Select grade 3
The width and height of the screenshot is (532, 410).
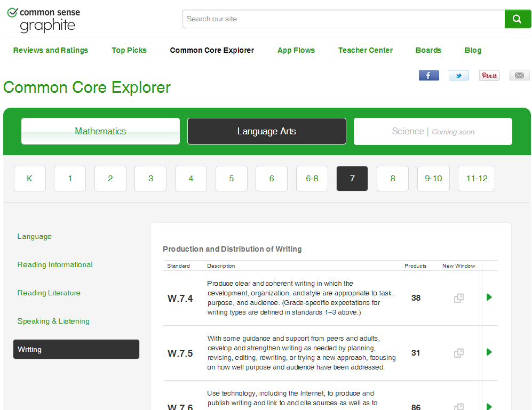click(x=150, y=179)
